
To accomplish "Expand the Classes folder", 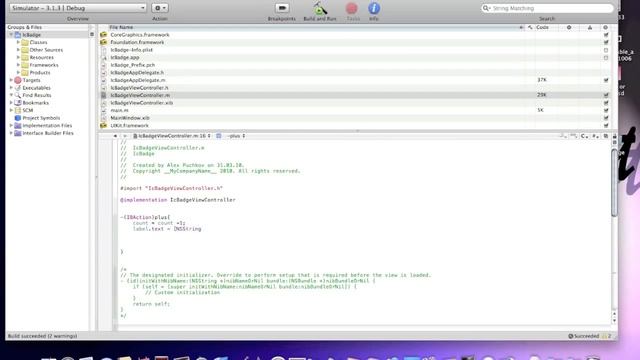I will 18,42.
